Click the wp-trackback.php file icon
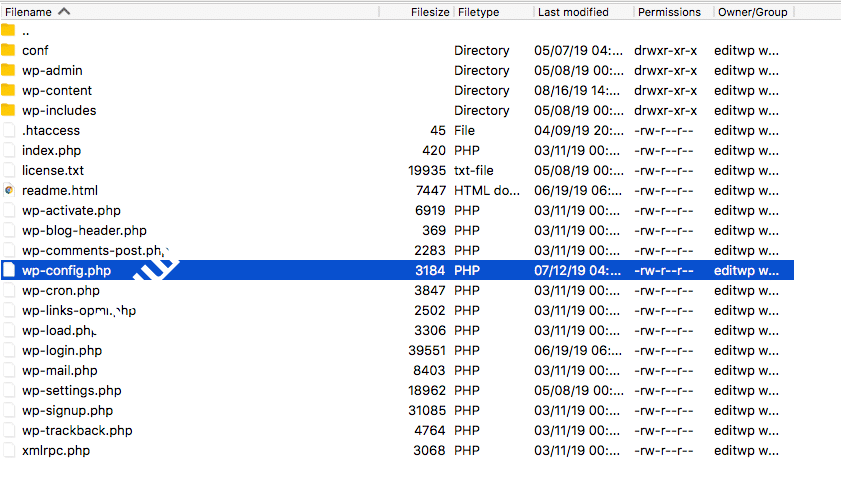841x488 pixels. 9,431
